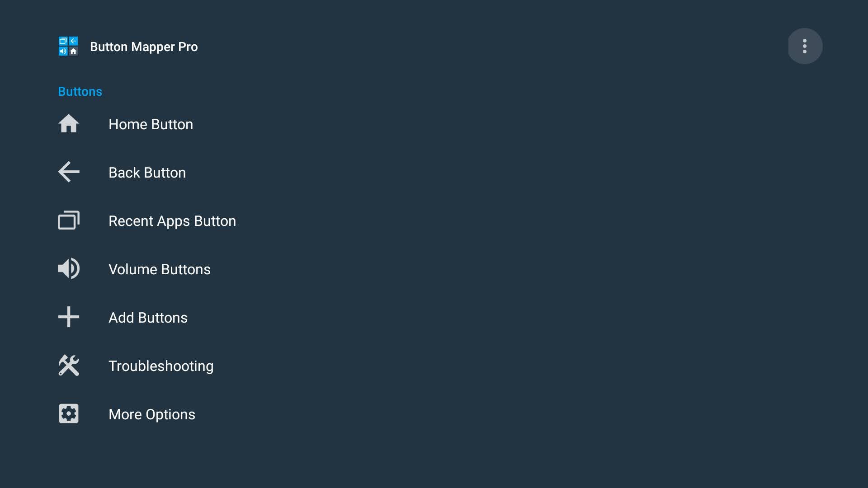This screenshot has height=488, width=868.
Task: Open the Volume Buttons label
Action: tap(159, 269)
